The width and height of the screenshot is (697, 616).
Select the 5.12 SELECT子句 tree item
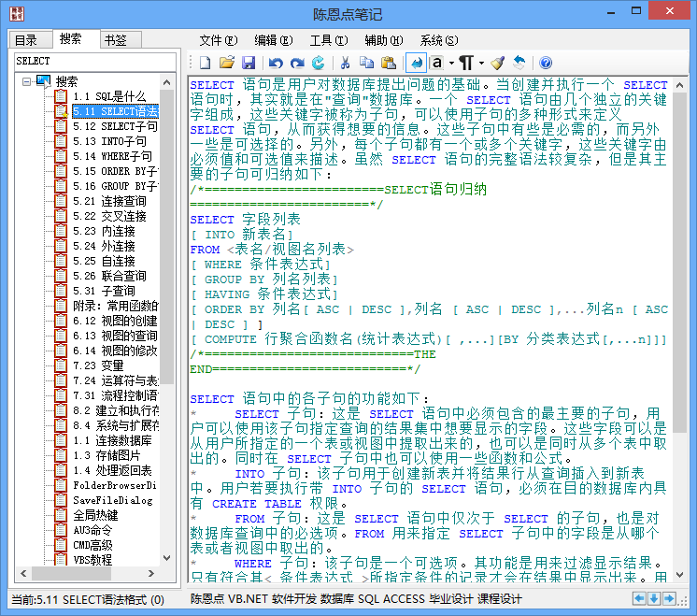pyautogui.click(x=115, y=126)
